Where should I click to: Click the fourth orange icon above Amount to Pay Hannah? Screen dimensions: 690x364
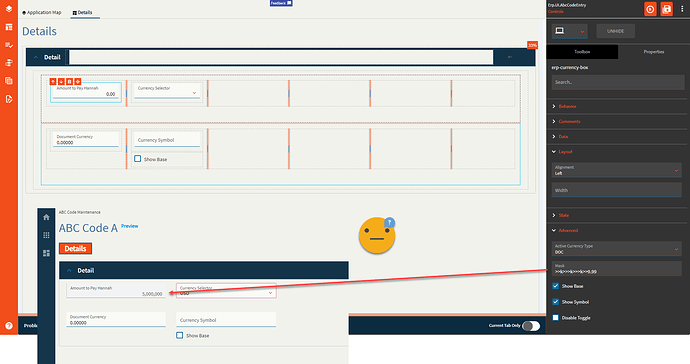tap(78, 82)
